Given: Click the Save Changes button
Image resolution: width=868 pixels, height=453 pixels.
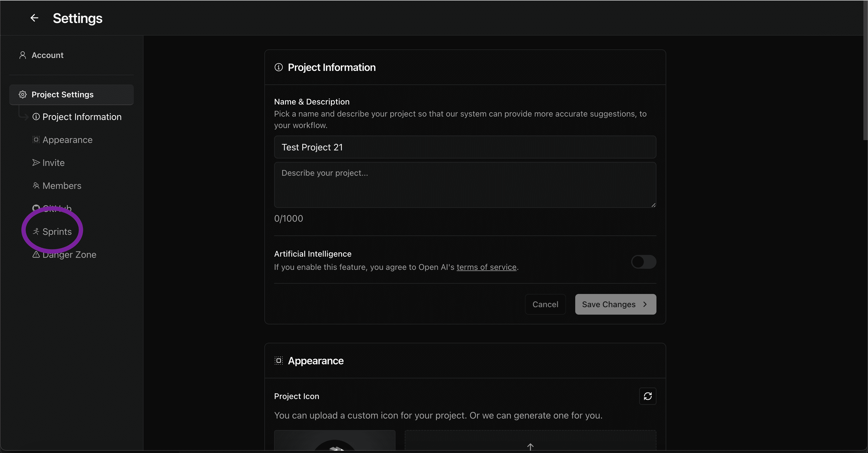Looking at the screenshot, I should pyautogui.click(x=615, y=304).
